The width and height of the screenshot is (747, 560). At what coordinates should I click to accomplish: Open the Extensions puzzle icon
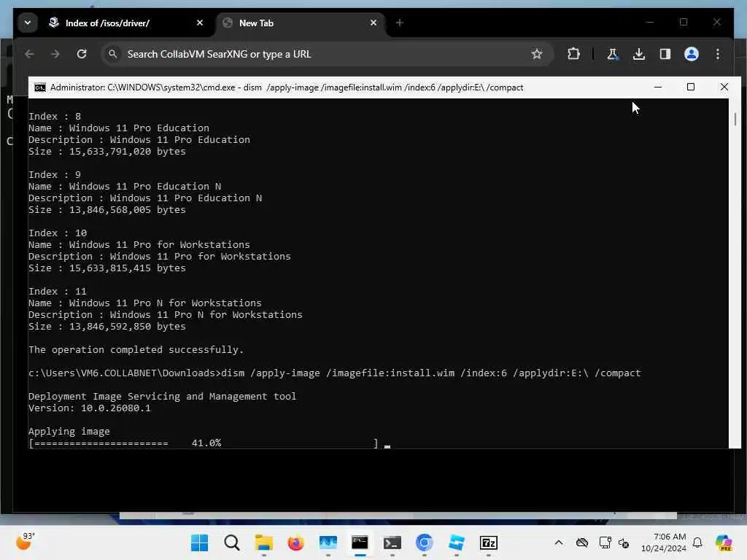click(x=573, y=54)
